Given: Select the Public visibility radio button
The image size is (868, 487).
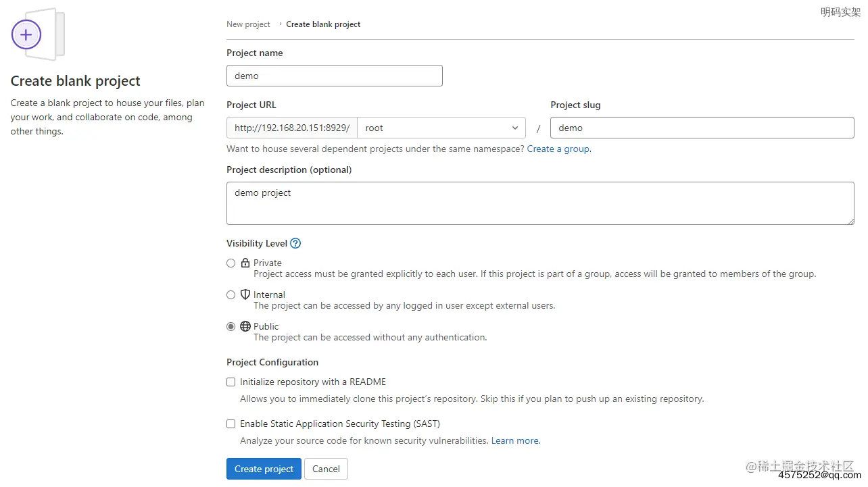Looking at the screenshot, I should pos(231,327).
